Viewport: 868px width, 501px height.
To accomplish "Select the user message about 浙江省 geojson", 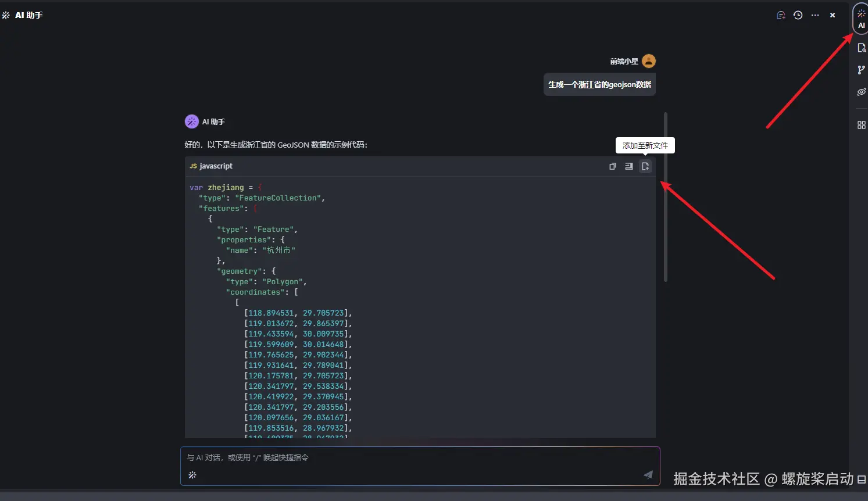I will (599, 84).
